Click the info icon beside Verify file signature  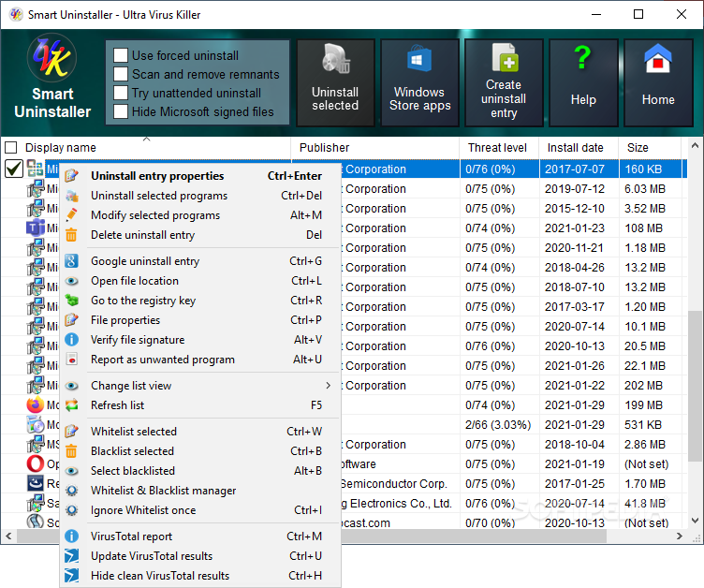[72, 340]
